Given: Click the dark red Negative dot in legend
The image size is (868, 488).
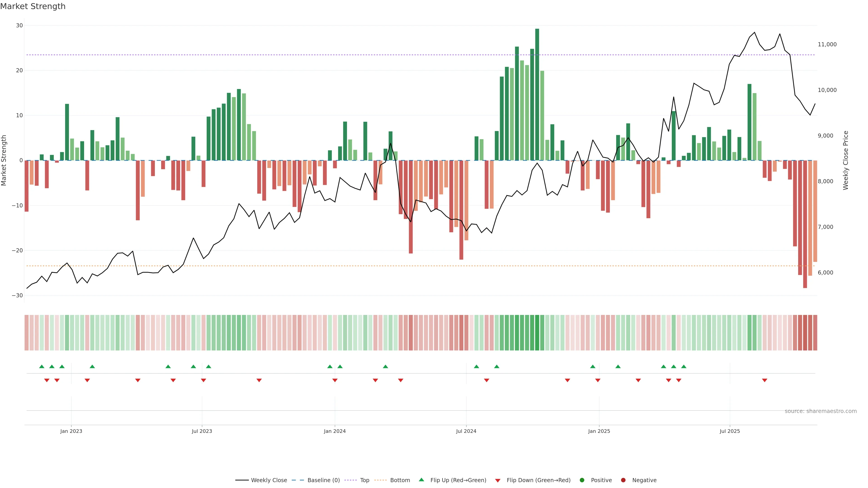Looking at the screenshot, I should coord(623,480).
